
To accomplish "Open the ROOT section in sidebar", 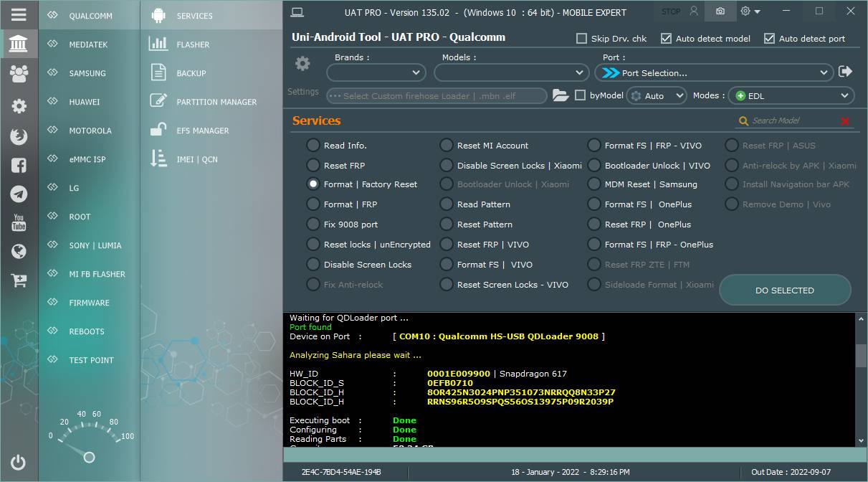I will (x=90, y=217).
